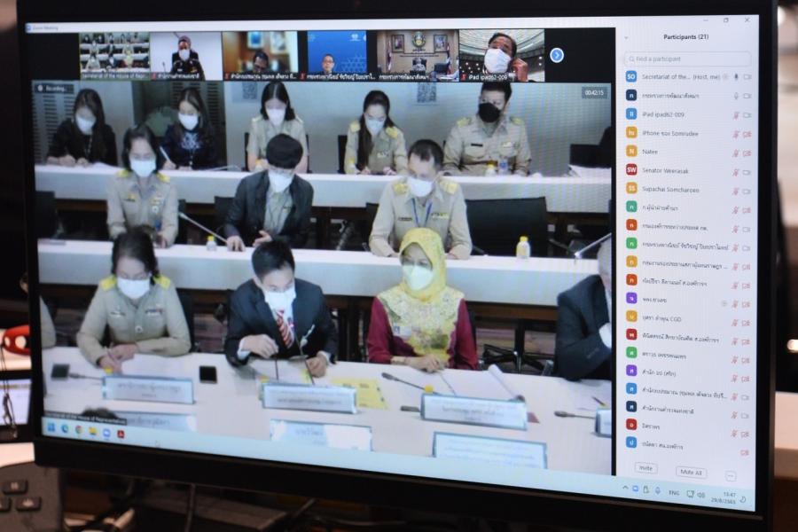Toggle camera icon for iPad ipad62-009
Image resolution: width=798 pixels, height=532 pixels.
747,115
